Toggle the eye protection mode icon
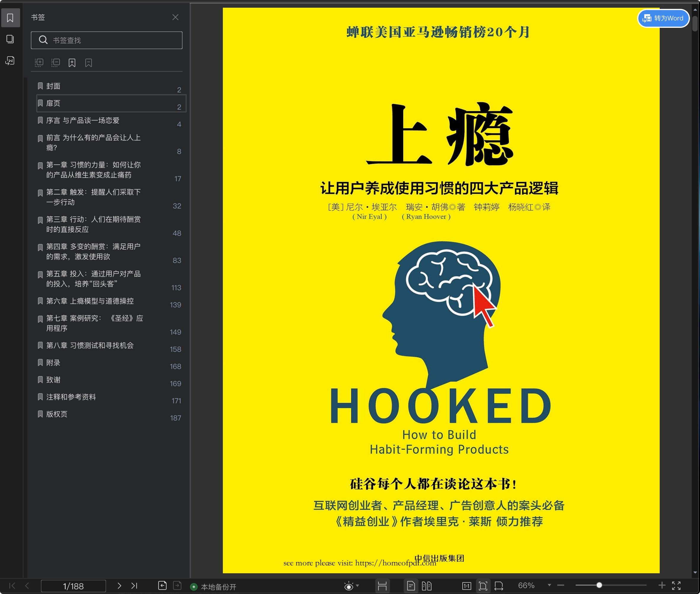 coord(349,586)
